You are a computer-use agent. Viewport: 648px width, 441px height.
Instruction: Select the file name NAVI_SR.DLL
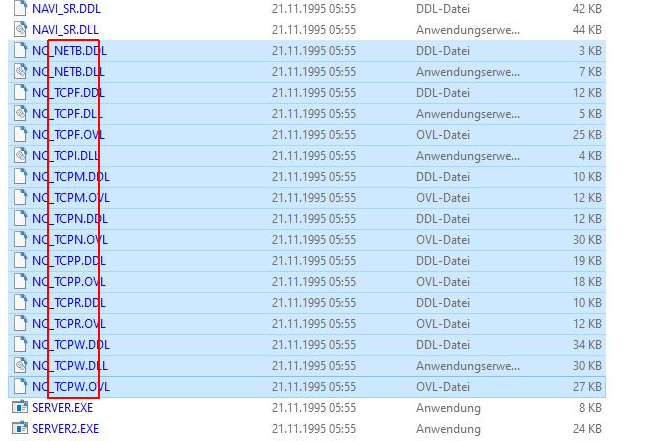(65, 30)
